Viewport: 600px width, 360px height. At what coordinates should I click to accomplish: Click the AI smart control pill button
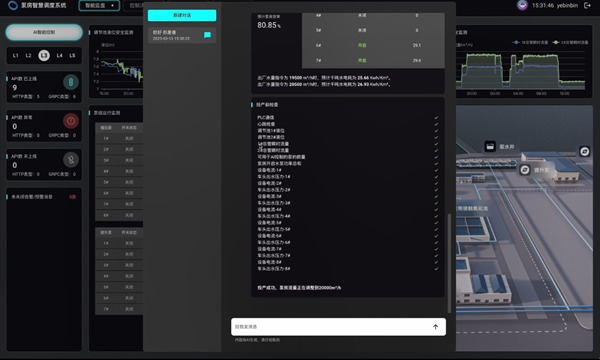point(44,32)
